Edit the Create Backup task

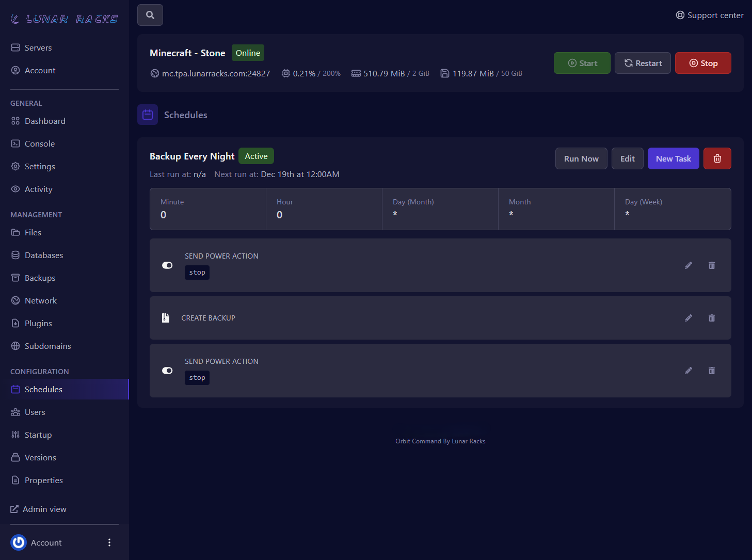pos(688,318)
